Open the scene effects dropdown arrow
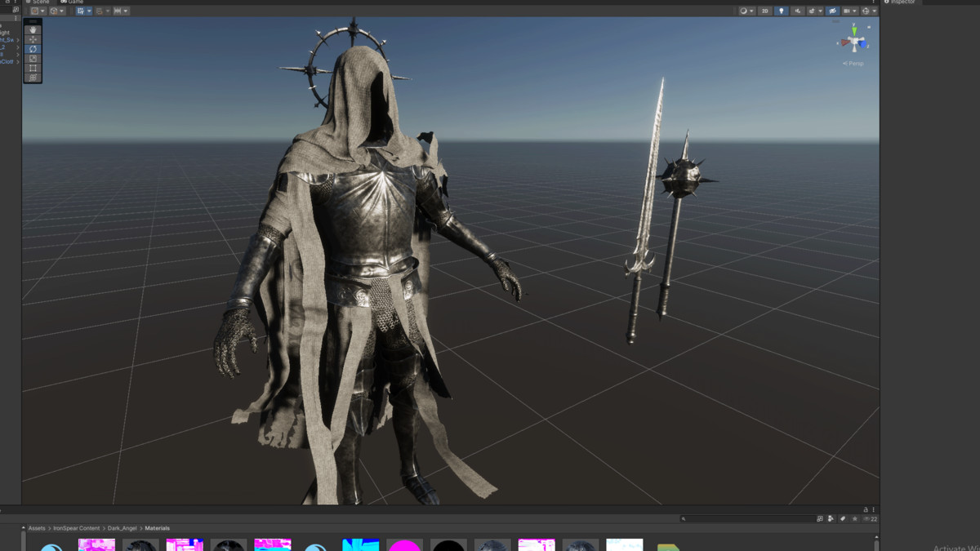 click(x=821, y=11)
